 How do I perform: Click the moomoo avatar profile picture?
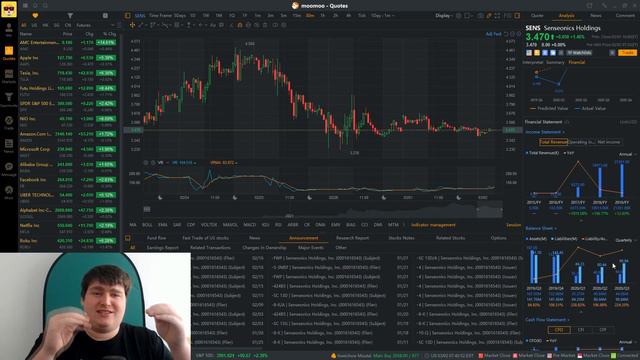[9, 9]
